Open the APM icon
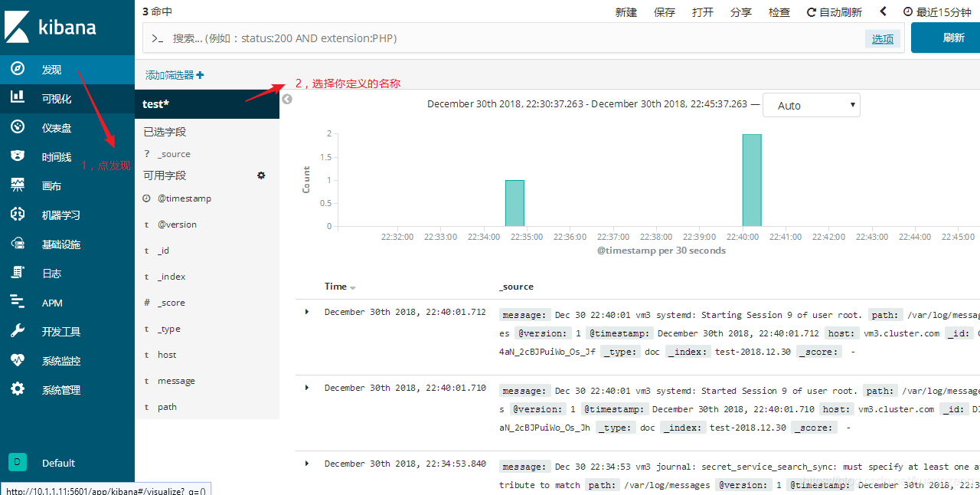Screen dimensions: 980x495 click(x=18, y=302)
